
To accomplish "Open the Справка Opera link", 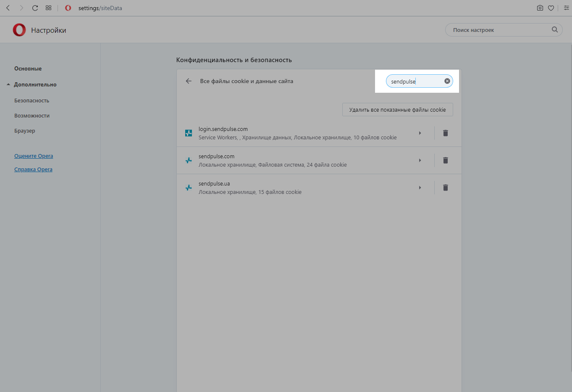I will click(33, 170).
